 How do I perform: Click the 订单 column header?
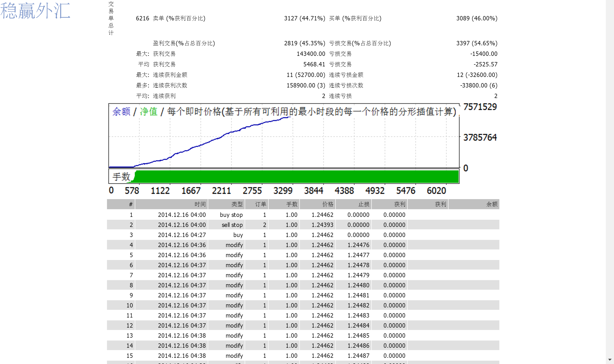tap(257, 204)
